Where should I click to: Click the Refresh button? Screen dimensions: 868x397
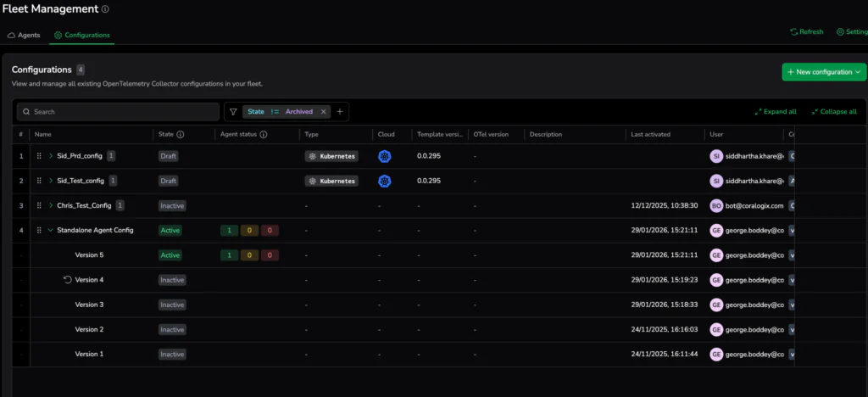[x=807, y=31]
